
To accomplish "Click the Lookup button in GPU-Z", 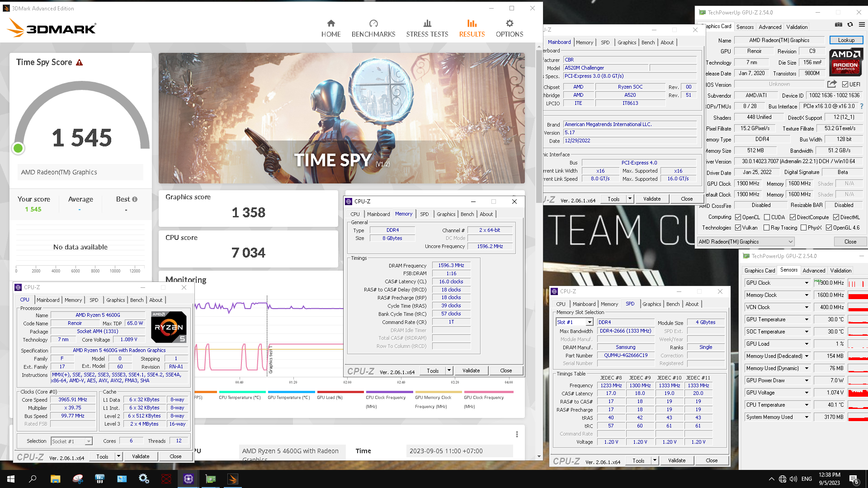I will [x=846, y=40].
